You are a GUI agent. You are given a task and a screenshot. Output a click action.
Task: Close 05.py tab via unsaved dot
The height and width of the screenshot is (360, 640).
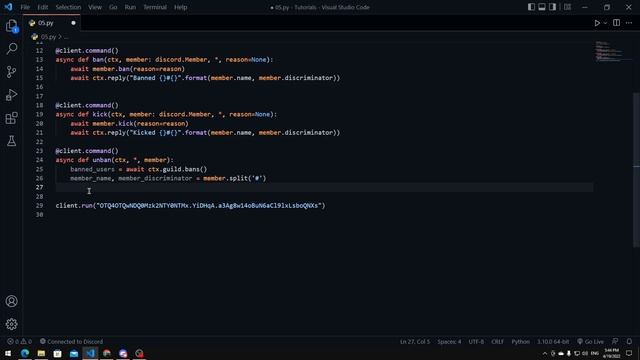[73, 23]
